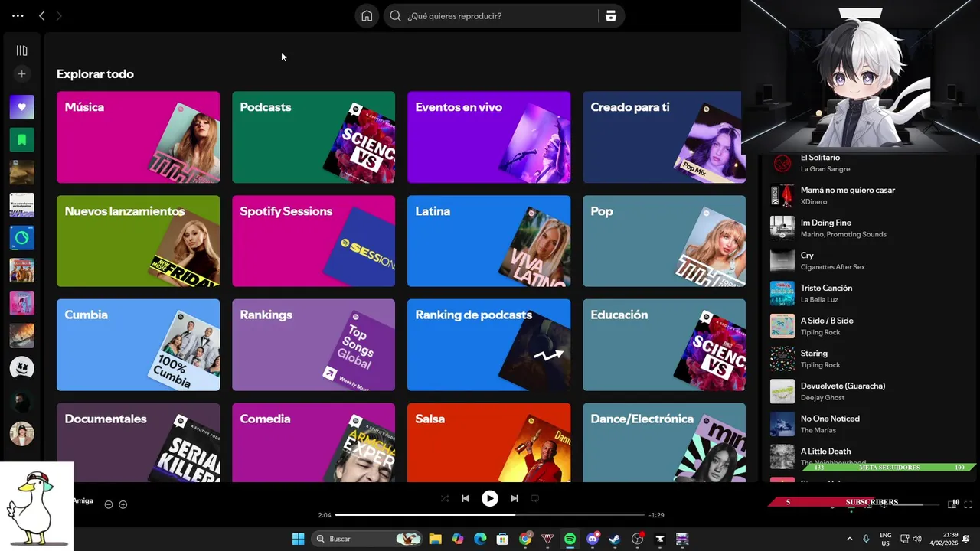Viewport: 980px width, 551px height.
Task: Click the minus circle icon near track name
Action: 109,504
